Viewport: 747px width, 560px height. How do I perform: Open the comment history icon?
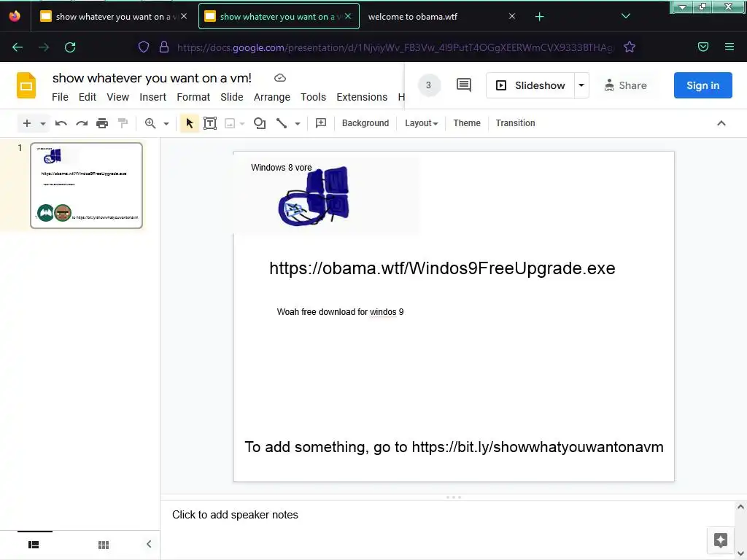463,85
